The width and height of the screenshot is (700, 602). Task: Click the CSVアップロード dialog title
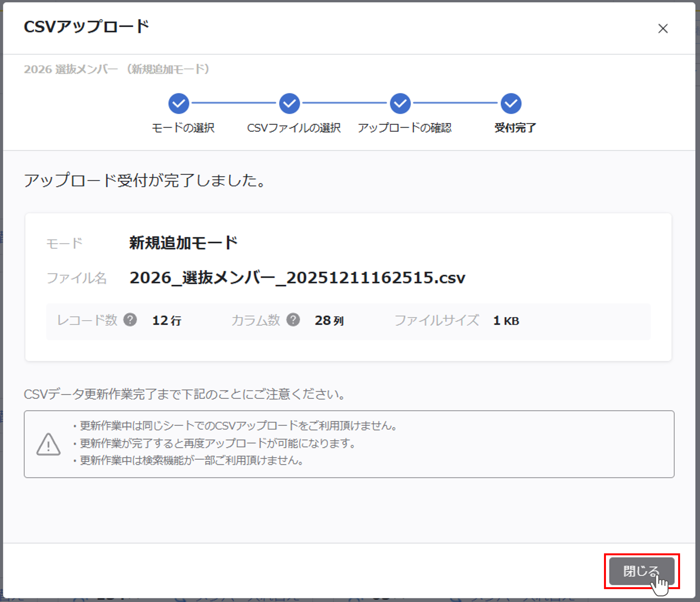87,27
